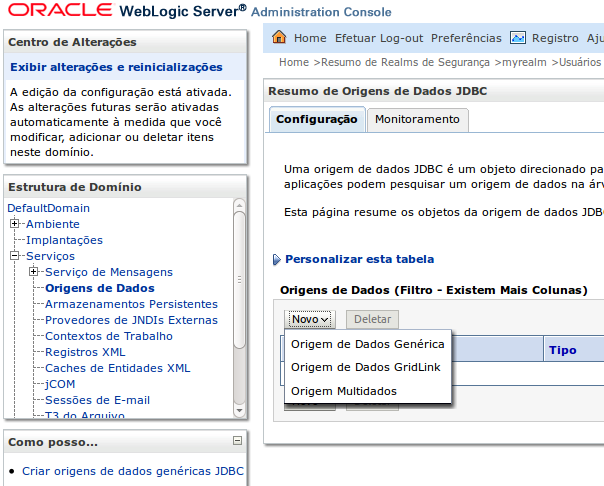Open Serviço de Mensagens tree item
The height and width of the screenshot is (486, 604).
(x=109, y=272)
